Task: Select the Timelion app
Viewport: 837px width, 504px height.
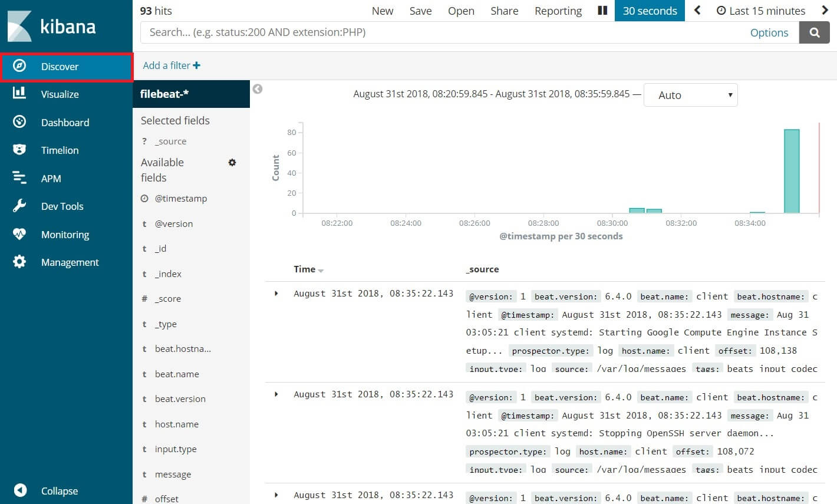Action: pyautogui.click(x=60, y=150)
